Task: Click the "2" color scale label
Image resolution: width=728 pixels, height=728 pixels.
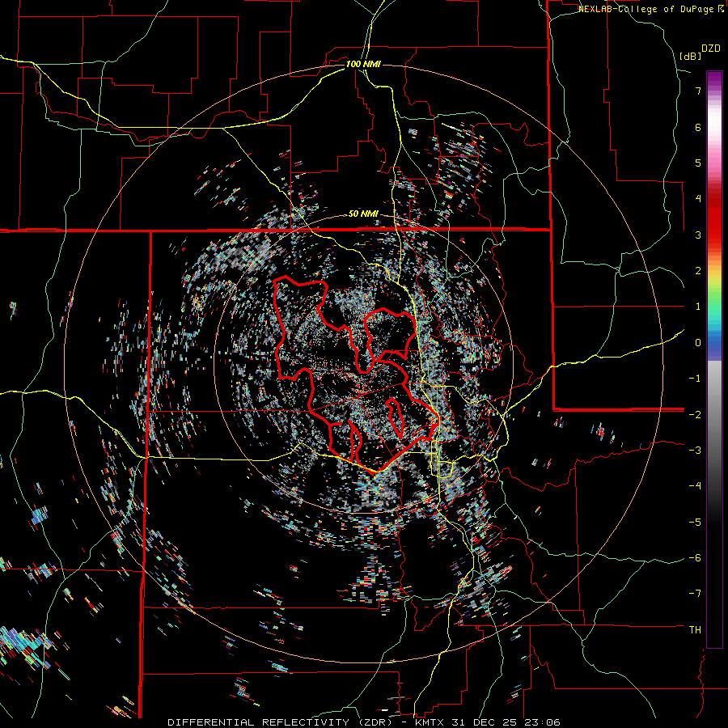Action: (698, 271)
